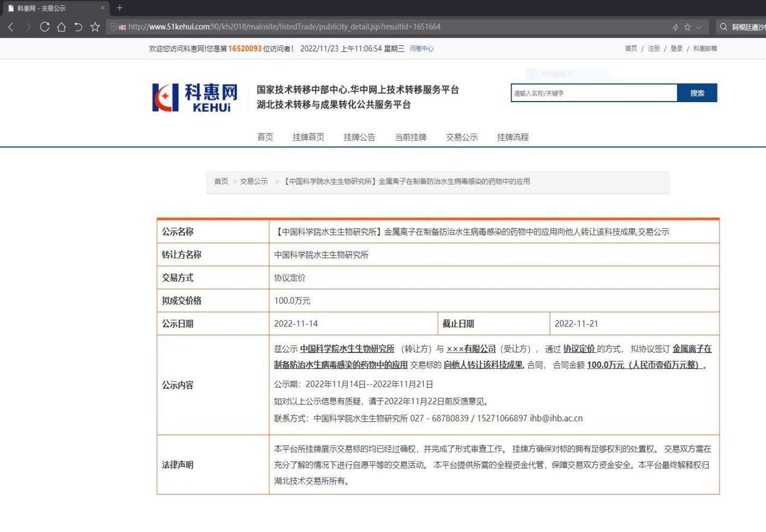Image resolution: width=766 pixels, height=532 pixels.
Task: Click 交易公示 in the breadcrumb trail
Action: (x=254, y=182)
